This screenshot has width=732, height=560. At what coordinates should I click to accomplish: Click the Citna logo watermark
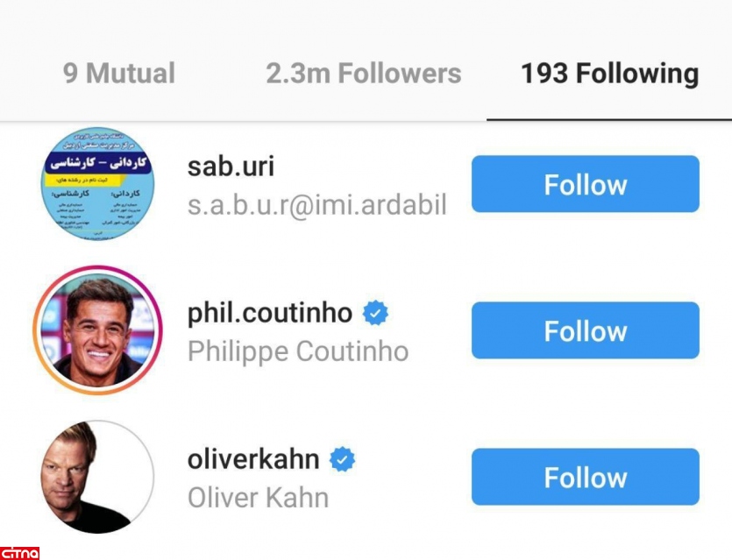pos(20,552)
